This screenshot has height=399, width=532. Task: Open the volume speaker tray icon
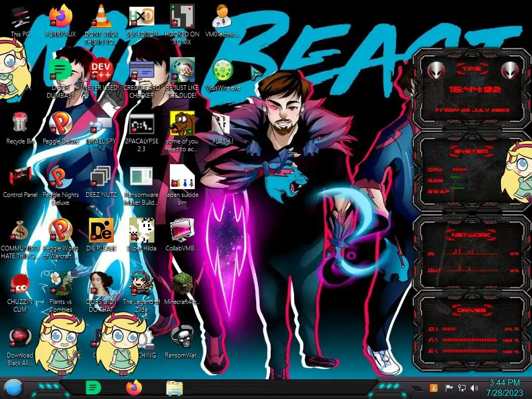point(474,388)
